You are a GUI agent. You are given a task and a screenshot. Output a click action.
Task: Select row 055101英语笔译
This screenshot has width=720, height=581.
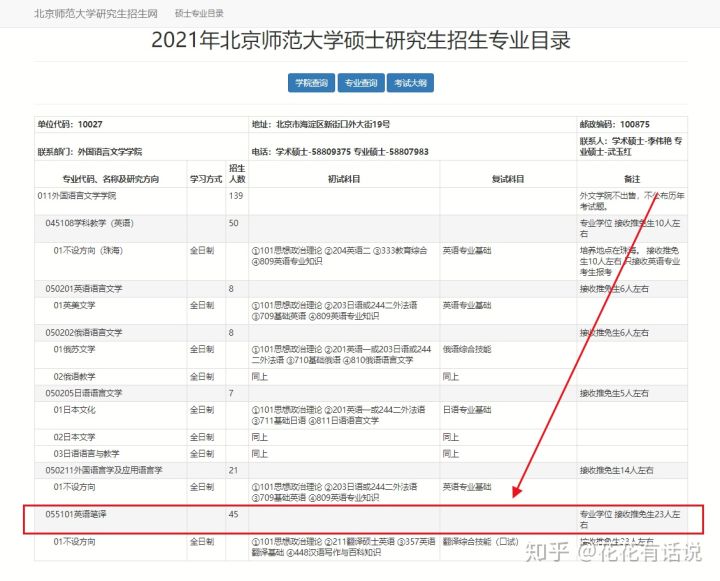coord(361,519)
